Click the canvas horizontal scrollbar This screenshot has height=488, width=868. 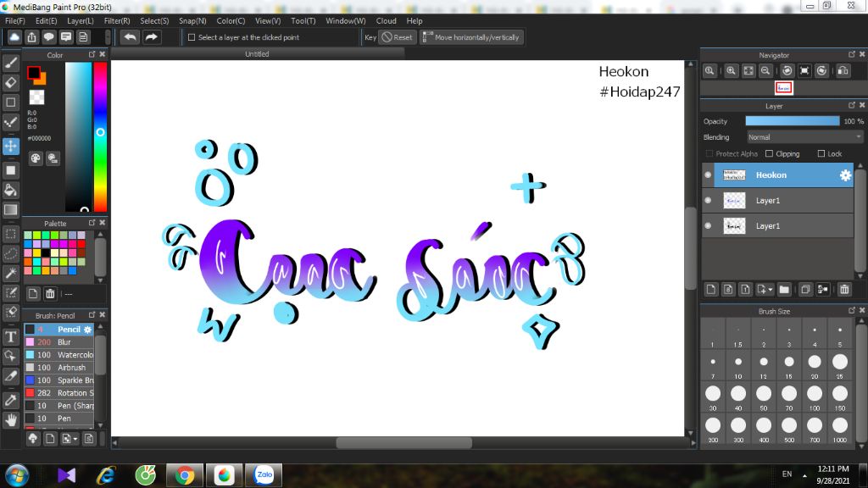click(404, 442)
